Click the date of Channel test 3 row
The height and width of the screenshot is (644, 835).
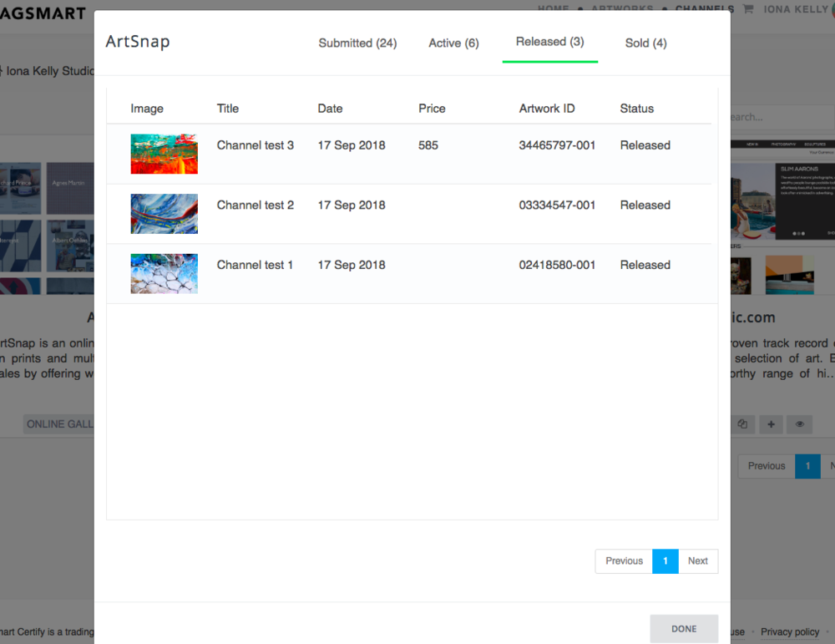click(352, 145)
